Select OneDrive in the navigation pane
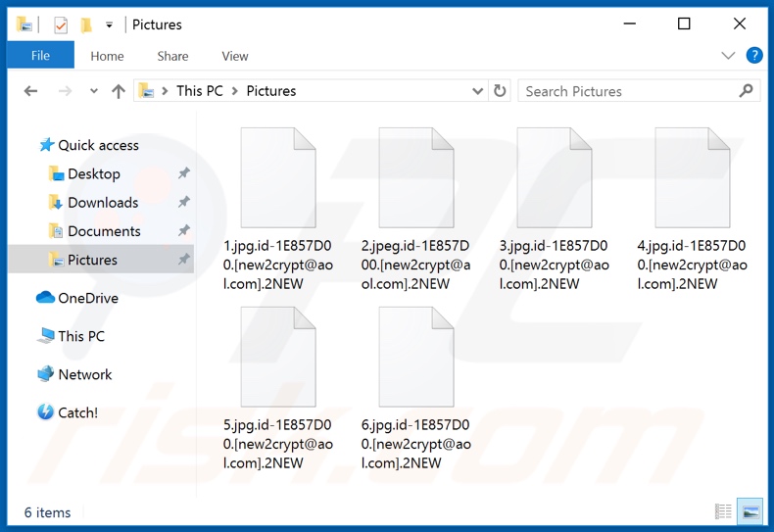 coord(87,298)
